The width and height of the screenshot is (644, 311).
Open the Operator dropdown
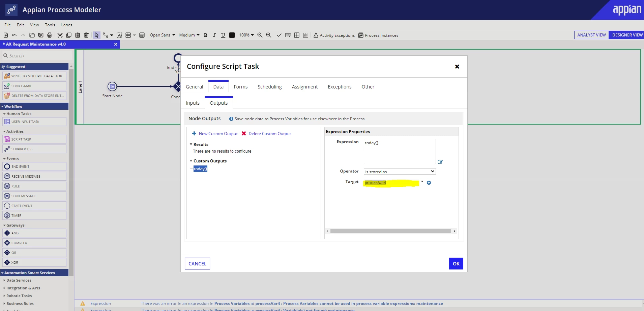tap(400, 172)
